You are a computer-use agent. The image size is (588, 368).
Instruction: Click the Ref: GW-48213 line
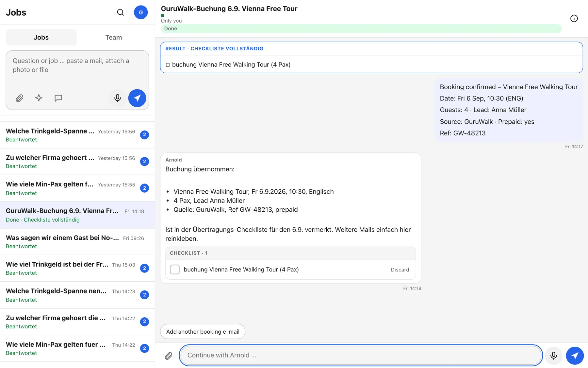463,133
